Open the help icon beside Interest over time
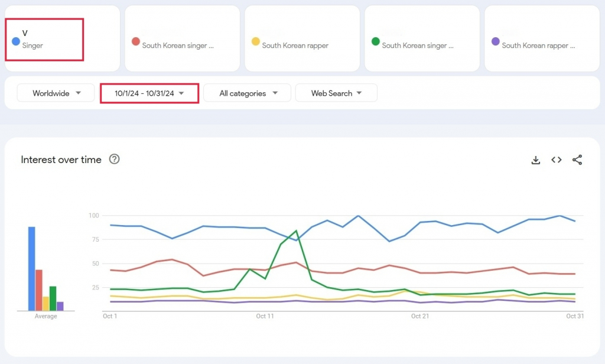The width and height of the screenshot is (605, 364). (115, 159)
